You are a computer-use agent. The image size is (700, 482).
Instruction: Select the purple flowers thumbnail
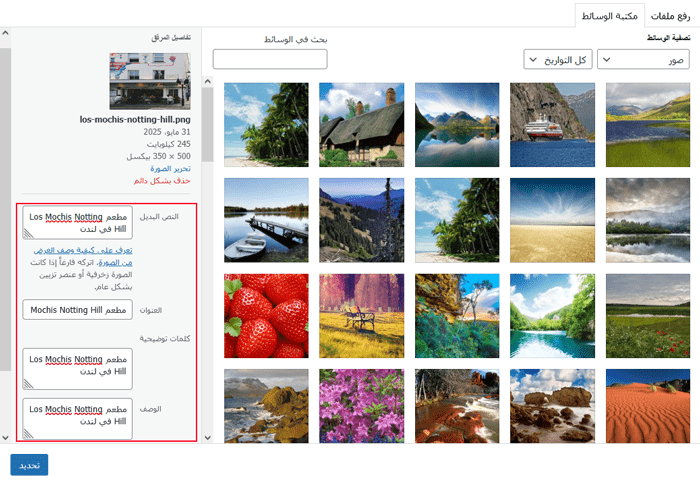pyautogui.click(x=362, y=406)
